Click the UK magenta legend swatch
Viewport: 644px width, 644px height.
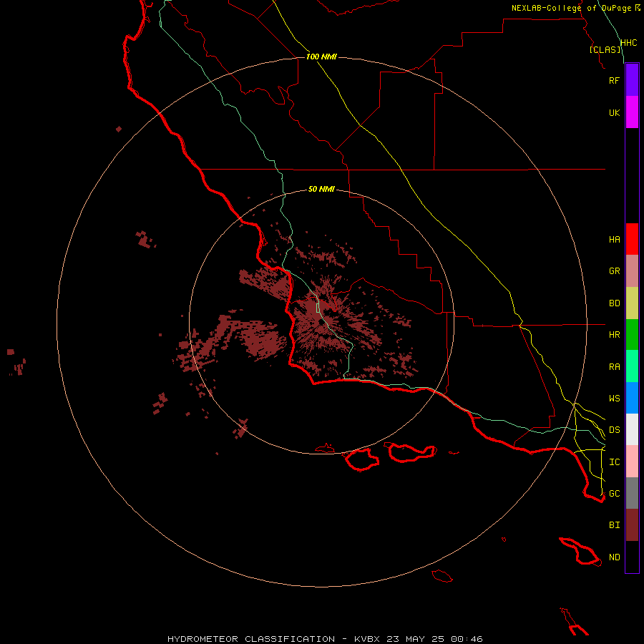coord(632,112)
